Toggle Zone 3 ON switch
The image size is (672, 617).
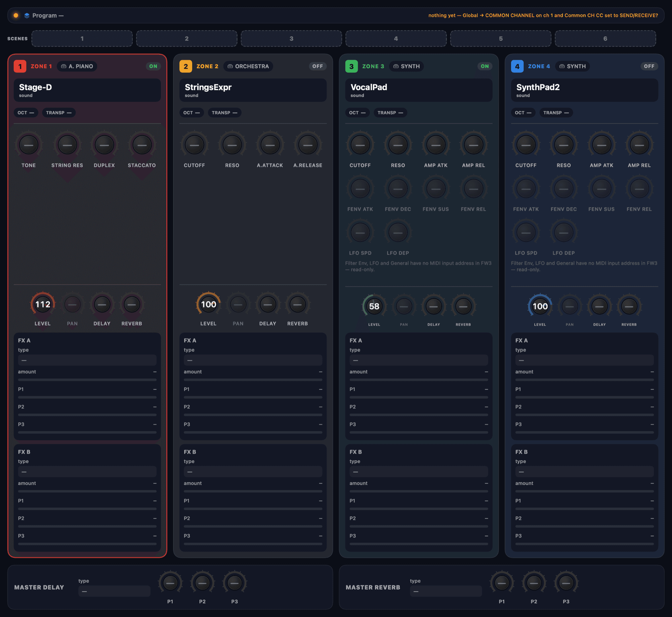[485, 66]
